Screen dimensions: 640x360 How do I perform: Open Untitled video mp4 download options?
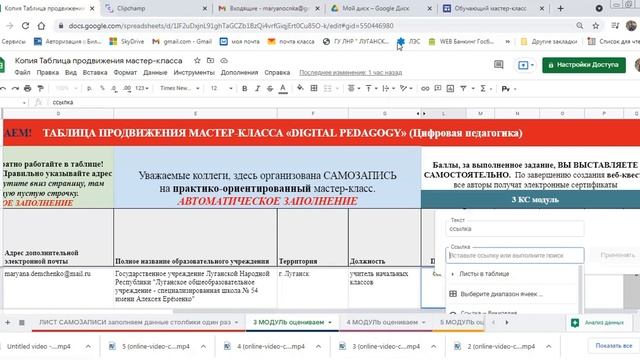coord(88,347)
